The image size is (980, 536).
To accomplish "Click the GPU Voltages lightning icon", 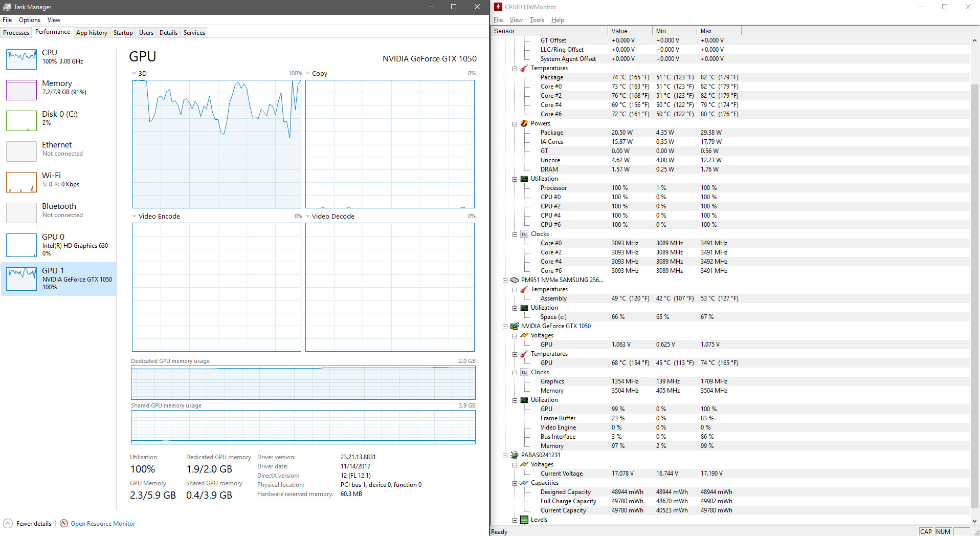I will pos(524,335).
